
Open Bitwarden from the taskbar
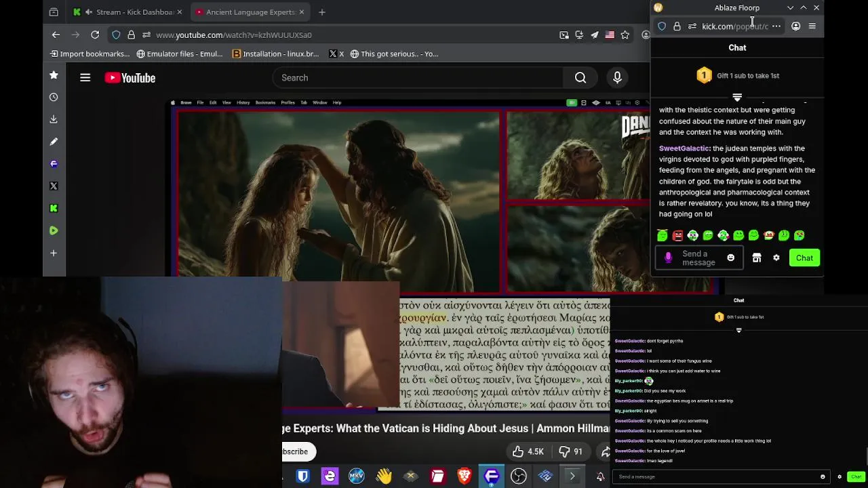303,476
